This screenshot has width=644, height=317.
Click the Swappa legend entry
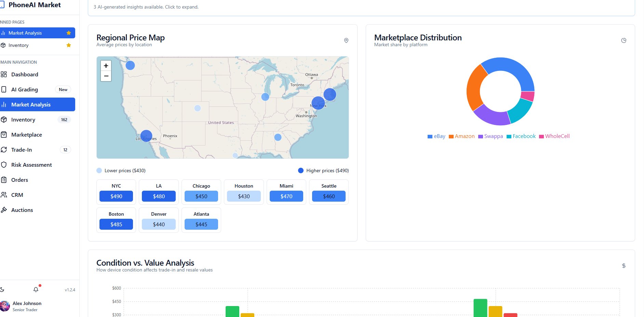click(491, 136)
